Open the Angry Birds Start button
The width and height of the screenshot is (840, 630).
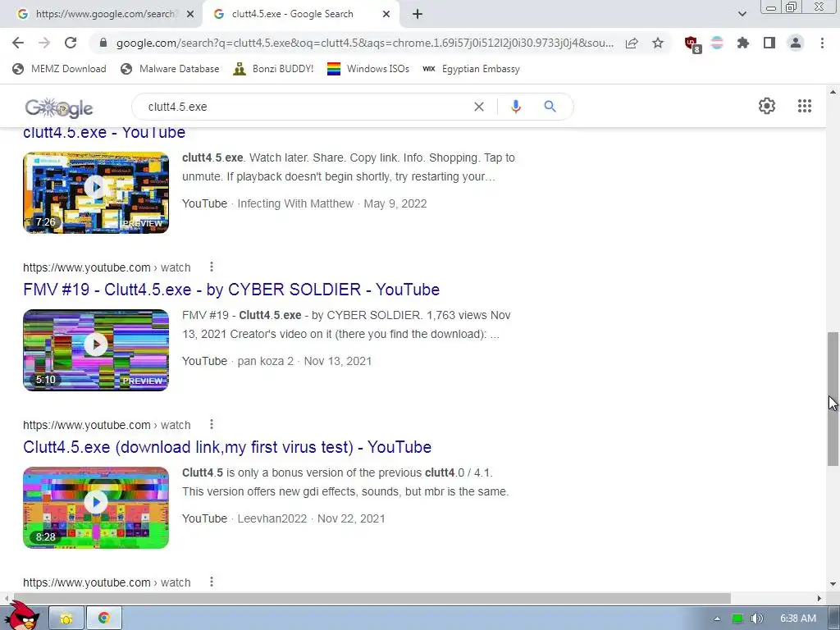coord(22,616)
